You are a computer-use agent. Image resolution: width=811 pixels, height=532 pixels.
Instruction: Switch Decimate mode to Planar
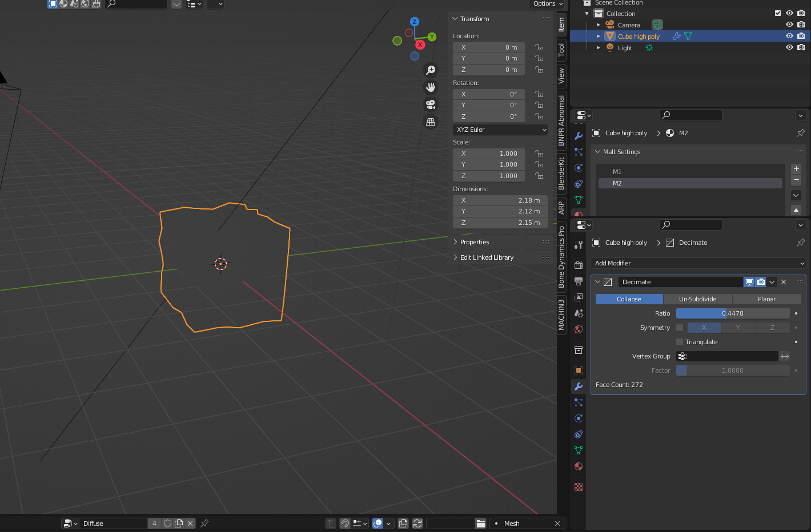coord(767,299)
